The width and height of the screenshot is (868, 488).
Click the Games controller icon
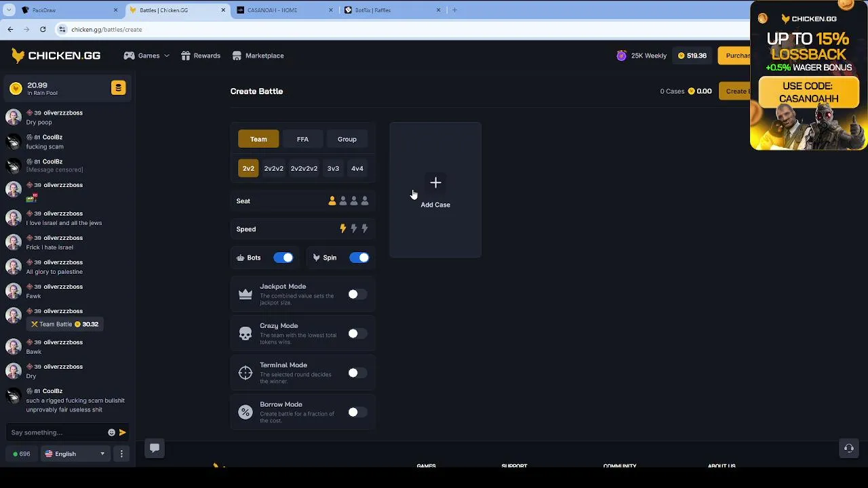(129, 56)
